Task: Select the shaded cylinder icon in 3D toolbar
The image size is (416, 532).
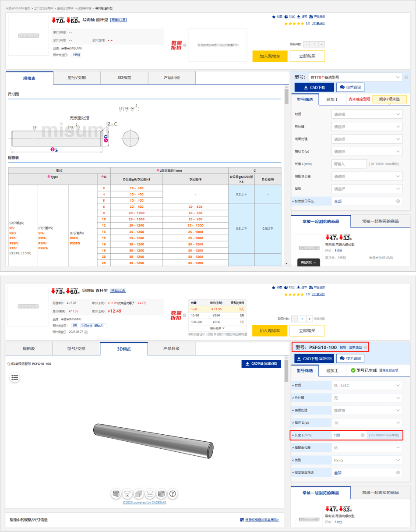Action: (162, 493)
